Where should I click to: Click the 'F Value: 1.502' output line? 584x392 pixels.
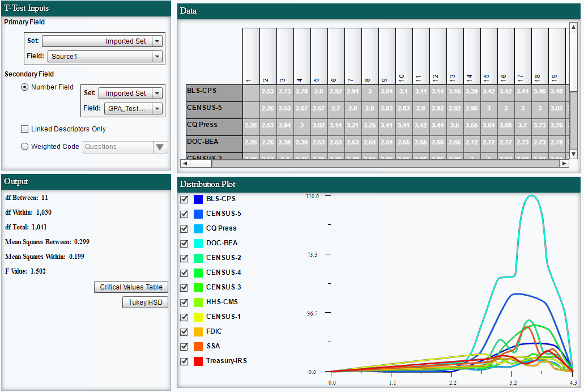[x=25, y=271]
